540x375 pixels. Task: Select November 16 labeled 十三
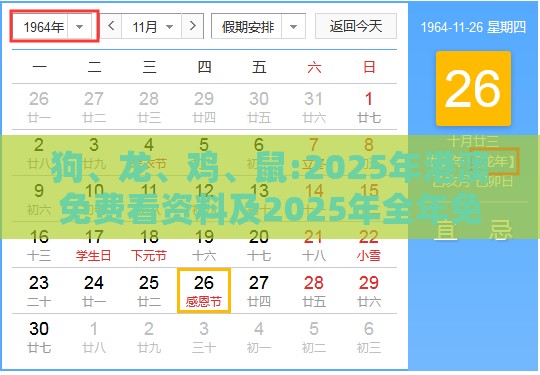(x=39, y=245)
